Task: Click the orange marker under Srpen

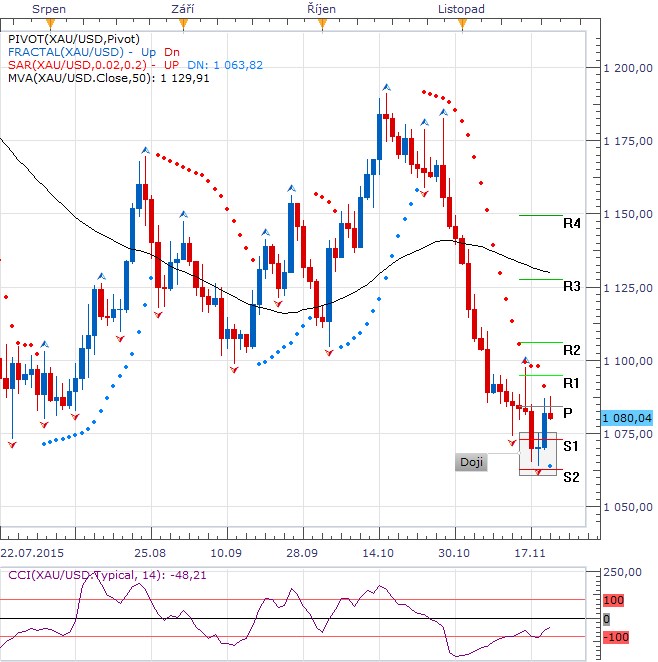Action: 50,24
